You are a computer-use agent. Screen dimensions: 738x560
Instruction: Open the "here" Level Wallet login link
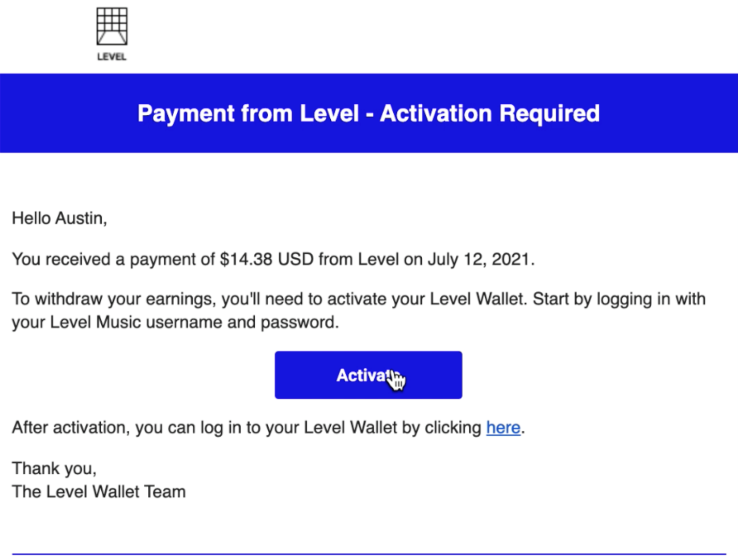pyautogui.click(x=503, y=428)
